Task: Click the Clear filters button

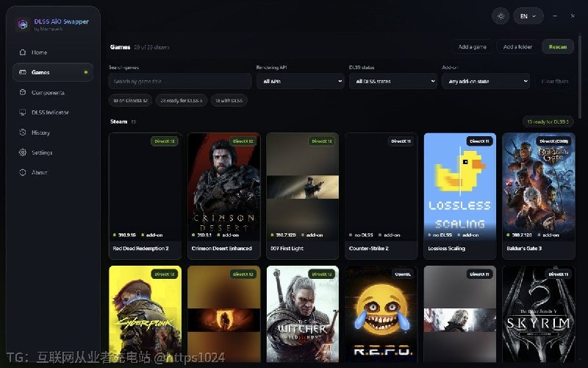Action: [x=555, y=81]
